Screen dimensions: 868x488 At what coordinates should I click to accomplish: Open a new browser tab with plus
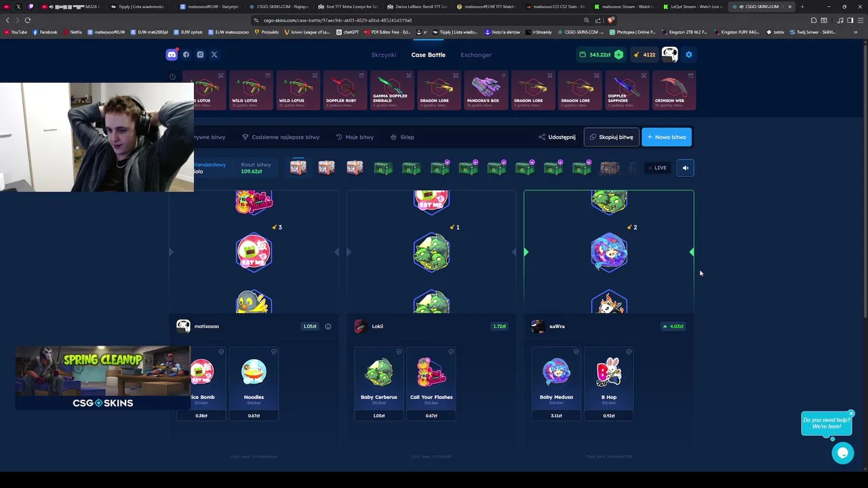coord(802,7)
